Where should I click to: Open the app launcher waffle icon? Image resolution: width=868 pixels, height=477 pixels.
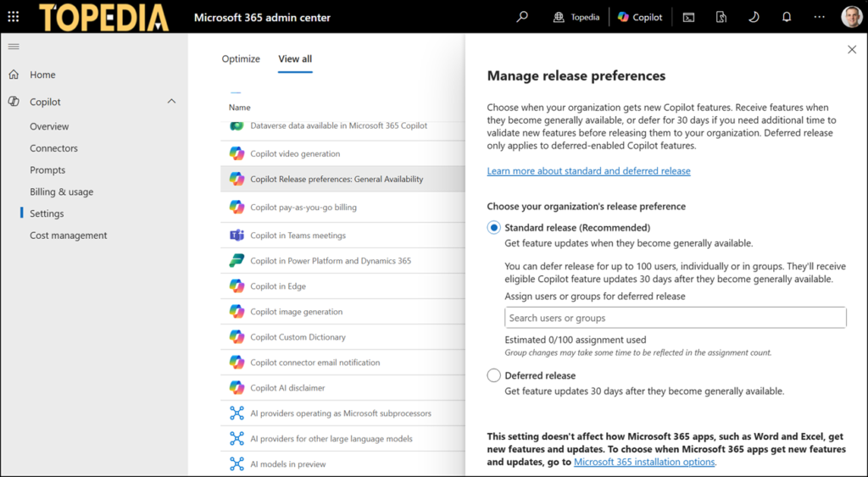coord(14,17)
